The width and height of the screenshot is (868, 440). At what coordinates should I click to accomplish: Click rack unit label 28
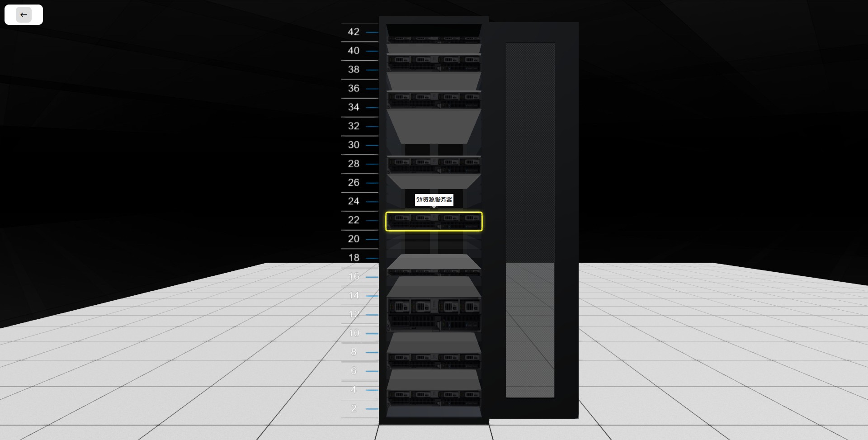point(354,164)
